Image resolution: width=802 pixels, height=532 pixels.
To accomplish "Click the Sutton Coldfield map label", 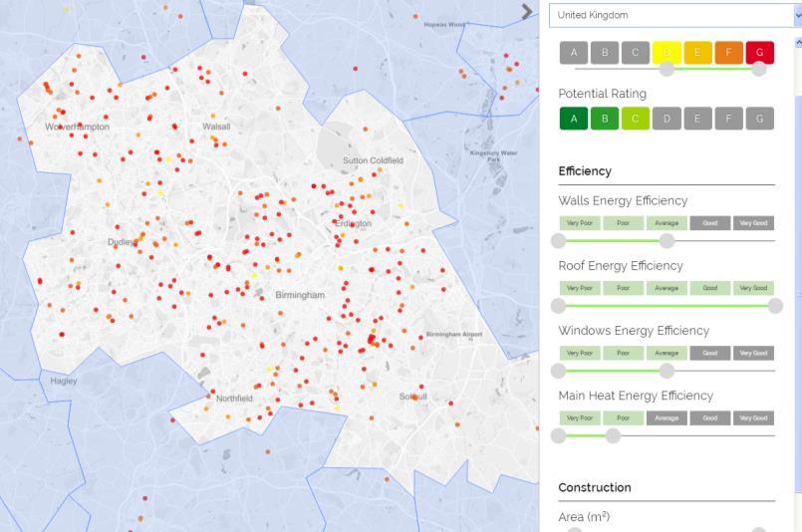I will point(373,160).
